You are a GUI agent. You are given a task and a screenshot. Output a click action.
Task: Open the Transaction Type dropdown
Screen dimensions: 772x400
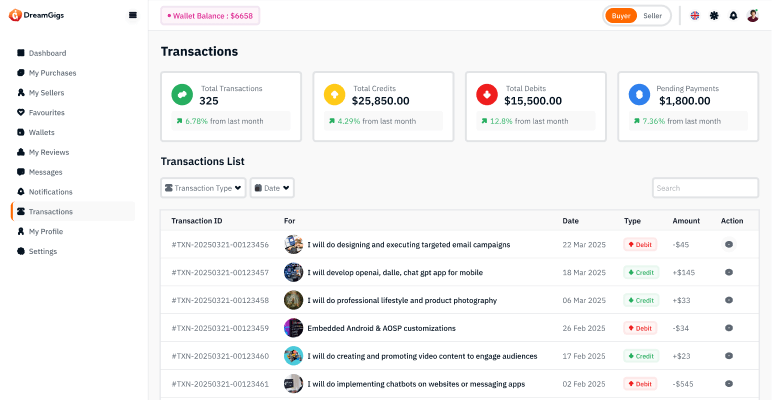click(203, 188)
